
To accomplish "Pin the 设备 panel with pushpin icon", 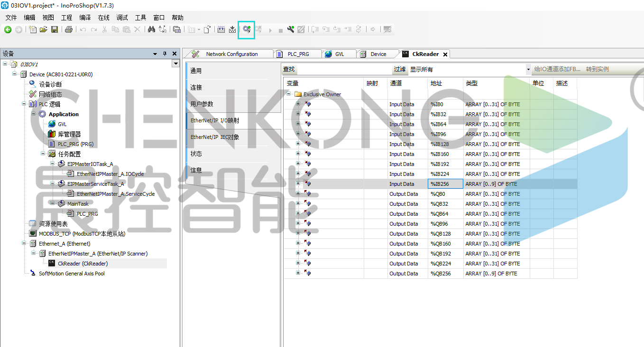I will click(165, 54).
